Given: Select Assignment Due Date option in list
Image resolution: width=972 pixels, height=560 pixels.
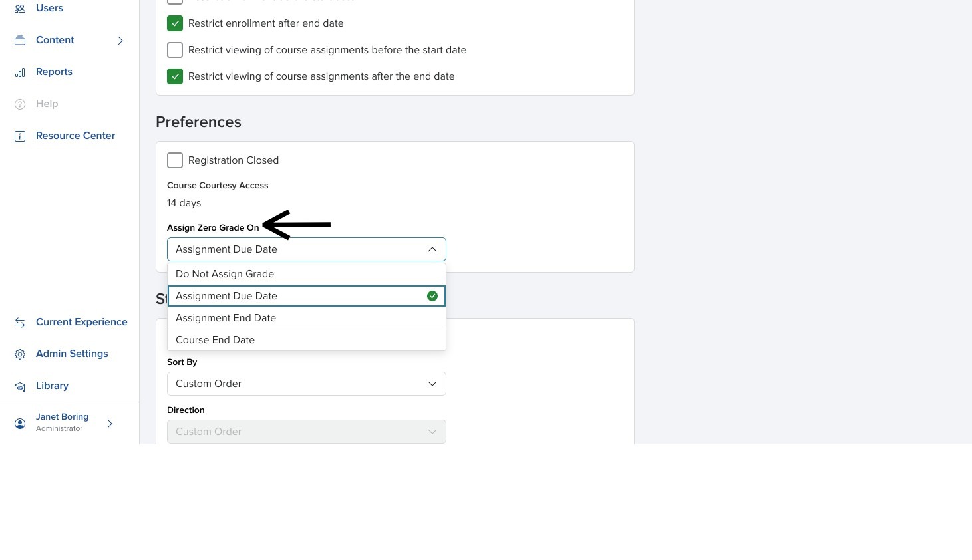Looking at the screenshot, I should 307,296.
